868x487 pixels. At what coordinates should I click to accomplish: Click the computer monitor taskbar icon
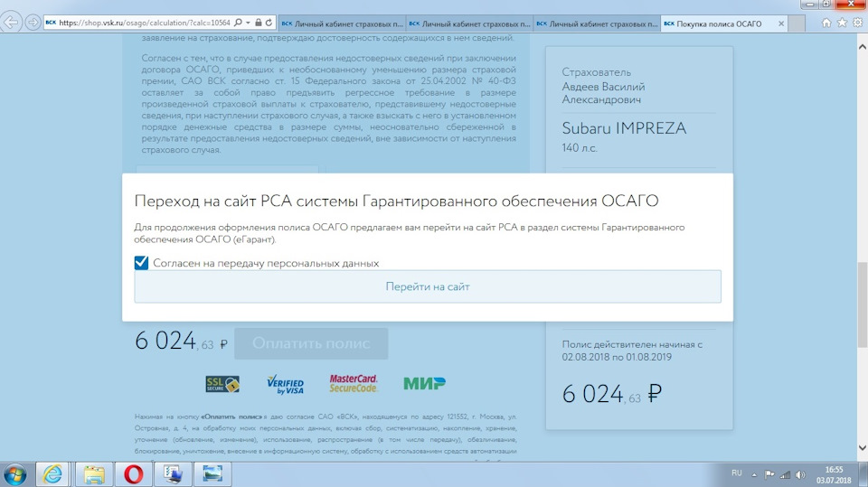(x=173, y=474)
